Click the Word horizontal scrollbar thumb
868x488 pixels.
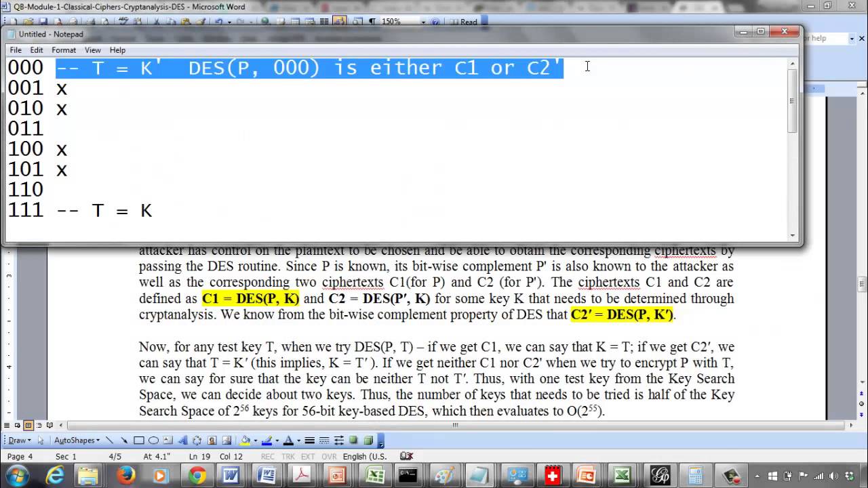tap(456, 426)
